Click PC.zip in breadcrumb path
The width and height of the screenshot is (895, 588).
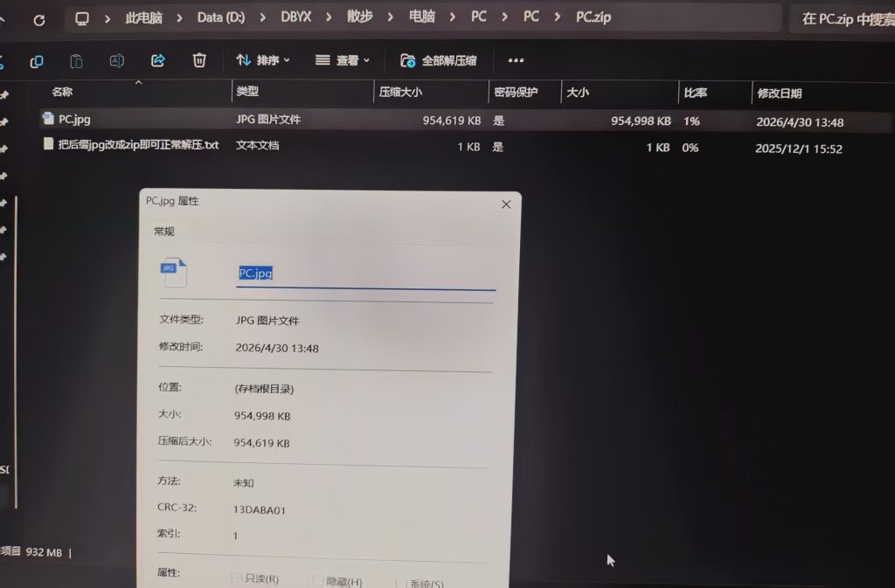click(593, 17)
